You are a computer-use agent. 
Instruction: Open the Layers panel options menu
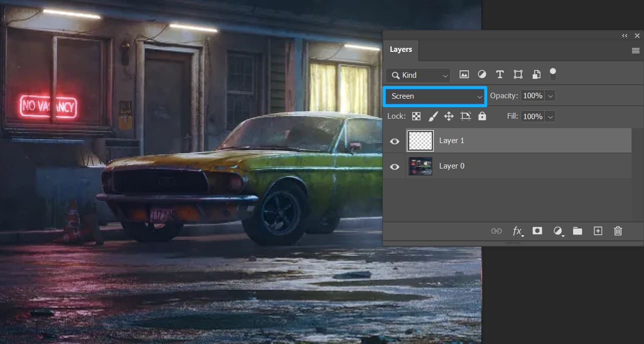(x=636, y=50)
